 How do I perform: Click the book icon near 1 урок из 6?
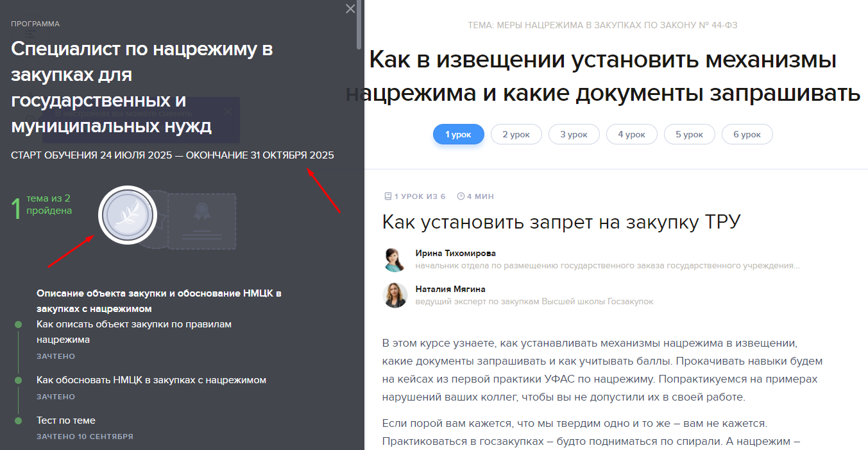(387, 196)
